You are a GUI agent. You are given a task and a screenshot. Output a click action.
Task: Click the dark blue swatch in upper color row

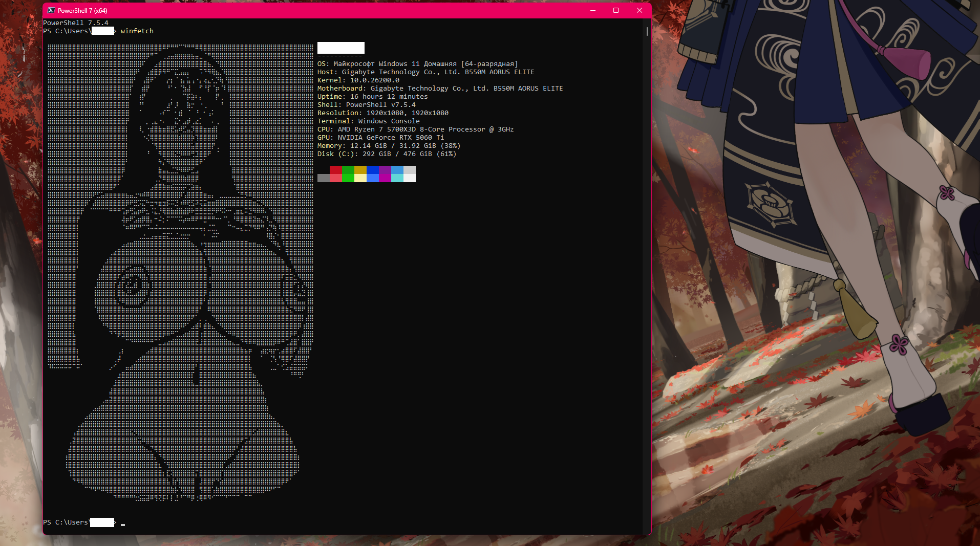click(373, 170)
